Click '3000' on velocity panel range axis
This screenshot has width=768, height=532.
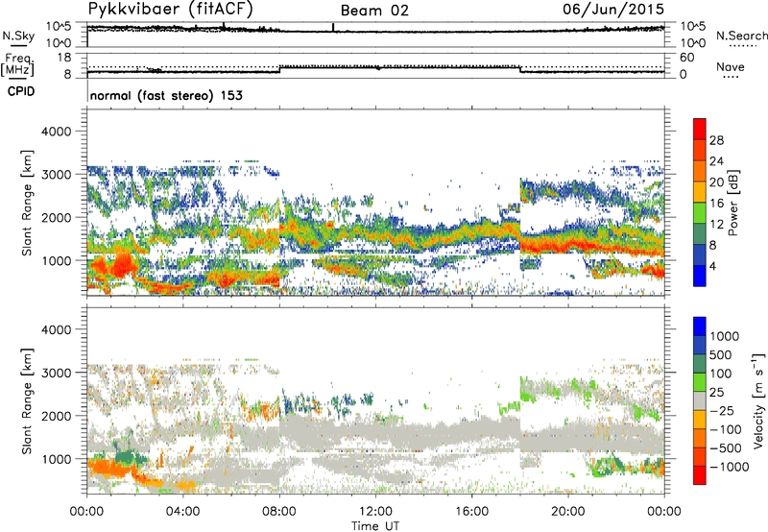[56, 373]
